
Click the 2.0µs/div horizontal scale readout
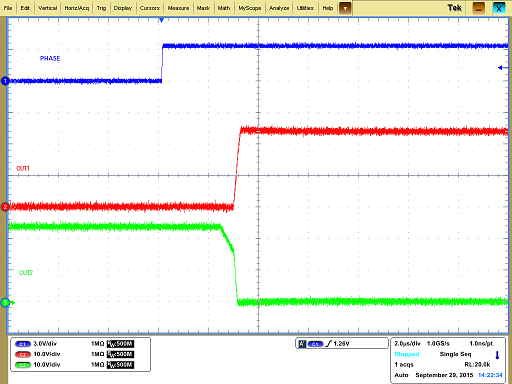(x=407, y=343)
